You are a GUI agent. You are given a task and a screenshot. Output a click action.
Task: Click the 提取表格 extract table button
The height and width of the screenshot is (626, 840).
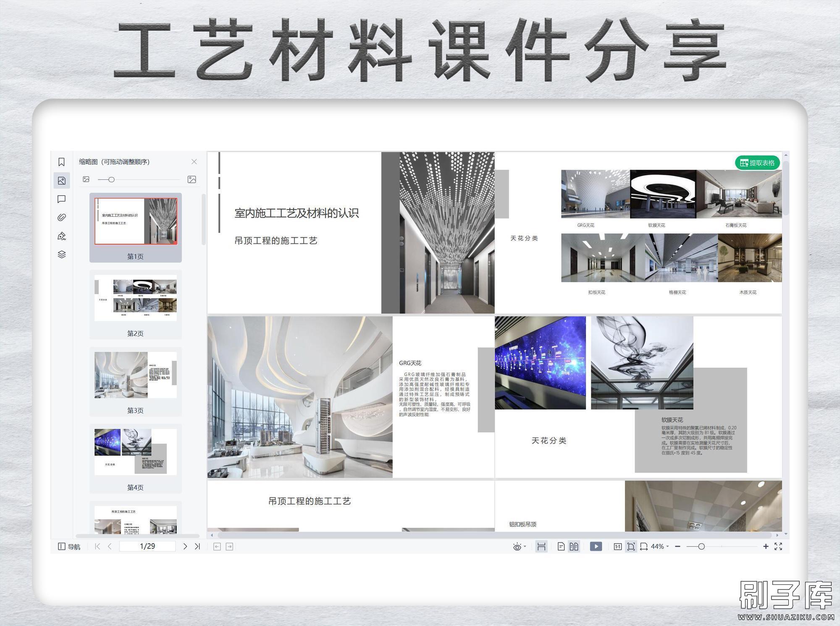[758, 163]
